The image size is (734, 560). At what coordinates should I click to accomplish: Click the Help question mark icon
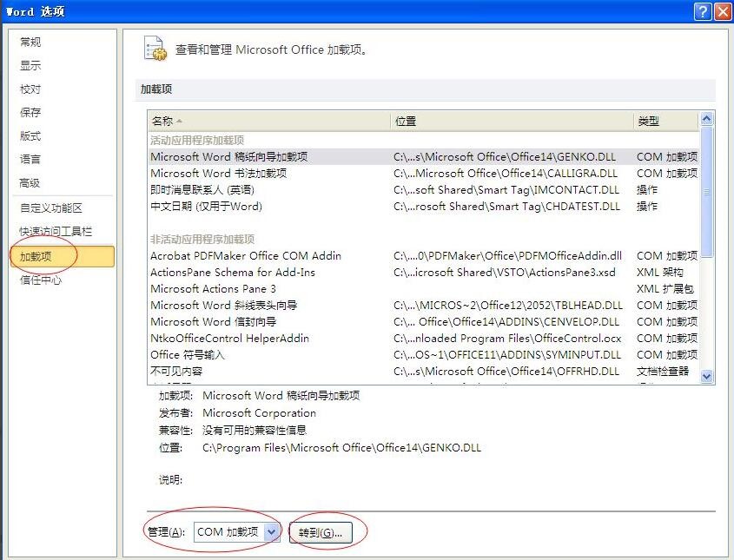(703, 11)
